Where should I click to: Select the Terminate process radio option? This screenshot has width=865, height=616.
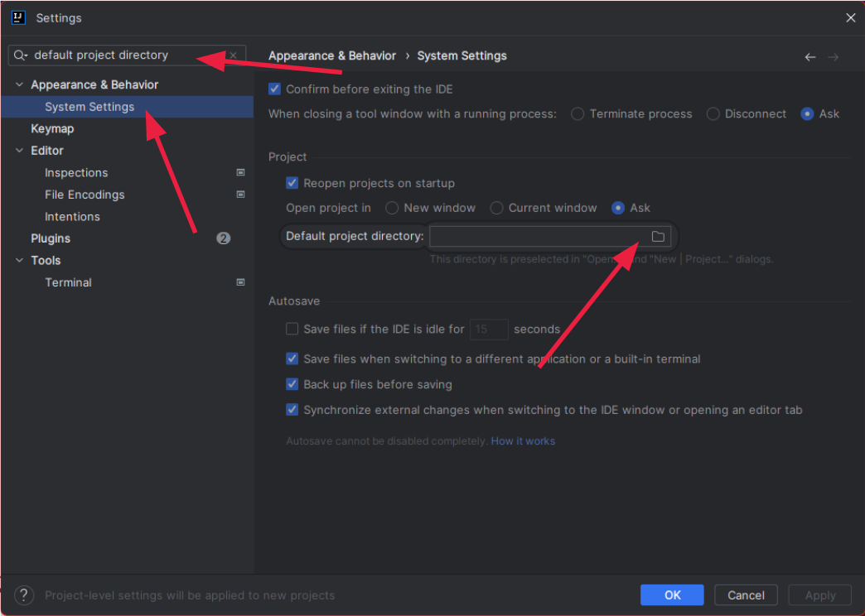(577, 114)
